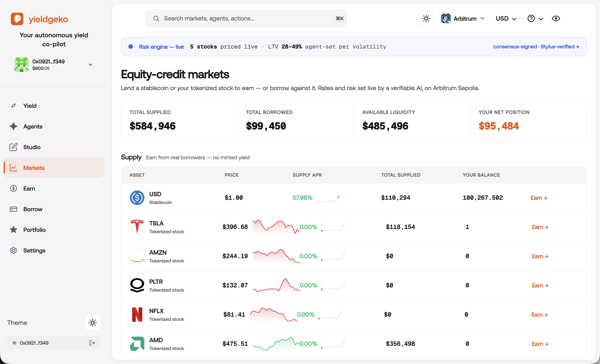600x364 pixels.
Task: Click Earn link in TSLA row
Action: (540, 227)
